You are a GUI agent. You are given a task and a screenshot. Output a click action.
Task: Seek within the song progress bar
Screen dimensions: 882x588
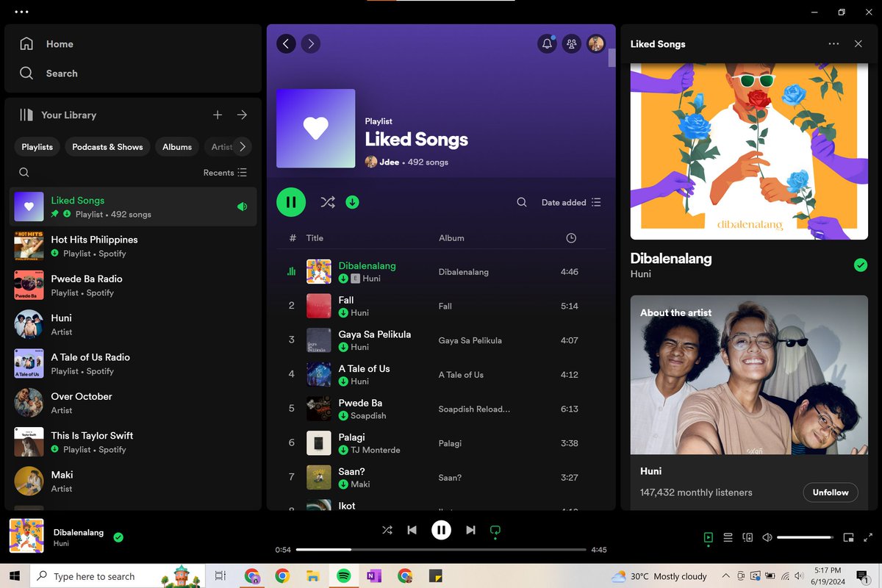441,550
